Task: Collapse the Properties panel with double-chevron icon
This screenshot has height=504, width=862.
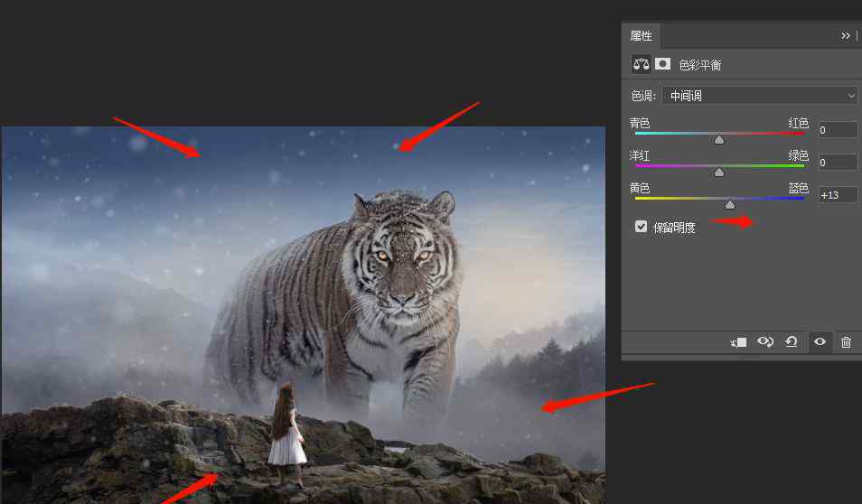Action: (846, 36)
